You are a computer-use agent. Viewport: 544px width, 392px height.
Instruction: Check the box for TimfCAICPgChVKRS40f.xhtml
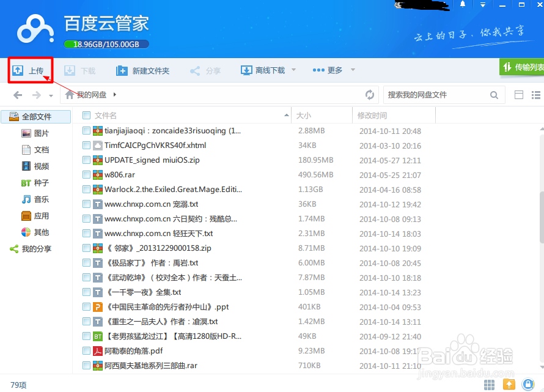pos(86,145)
